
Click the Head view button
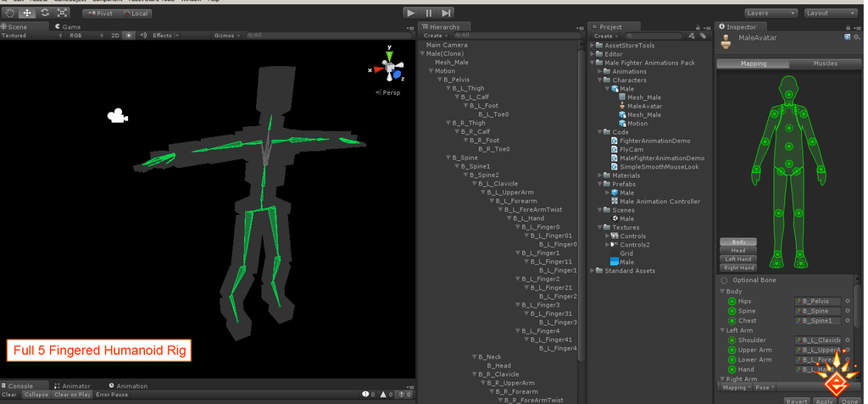tap(738, 251)
